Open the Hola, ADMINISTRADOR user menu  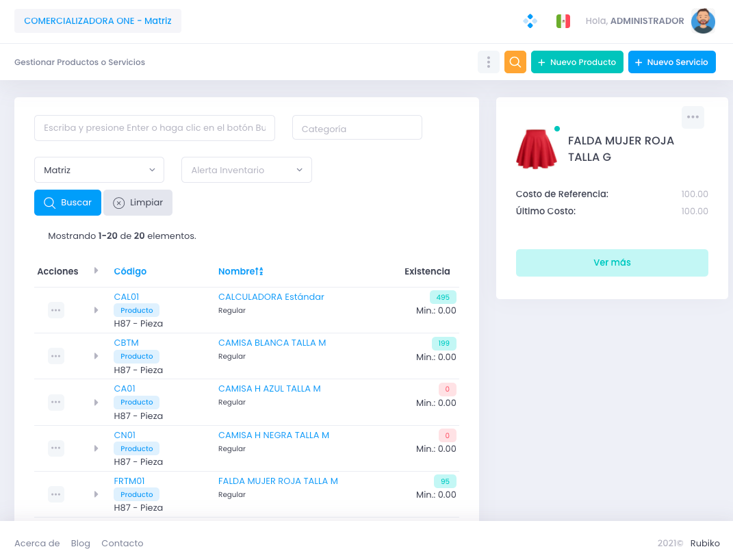[x=634, y=21]
